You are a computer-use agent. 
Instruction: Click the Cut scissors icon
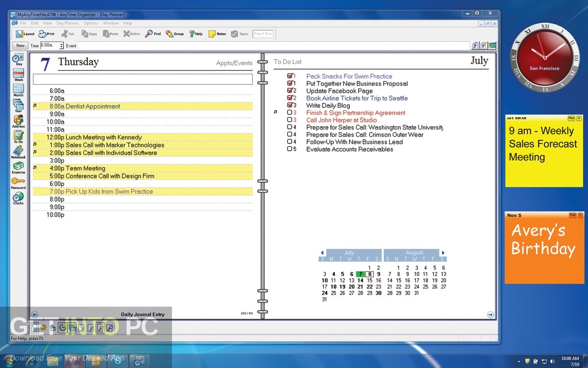tap(68, 34)
